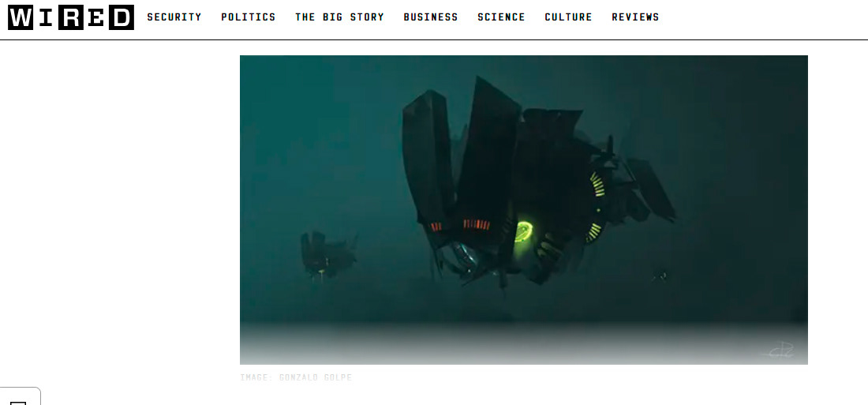Screen dimensions: 868x405
Task: Open the Security section
Action: point(174,17)
